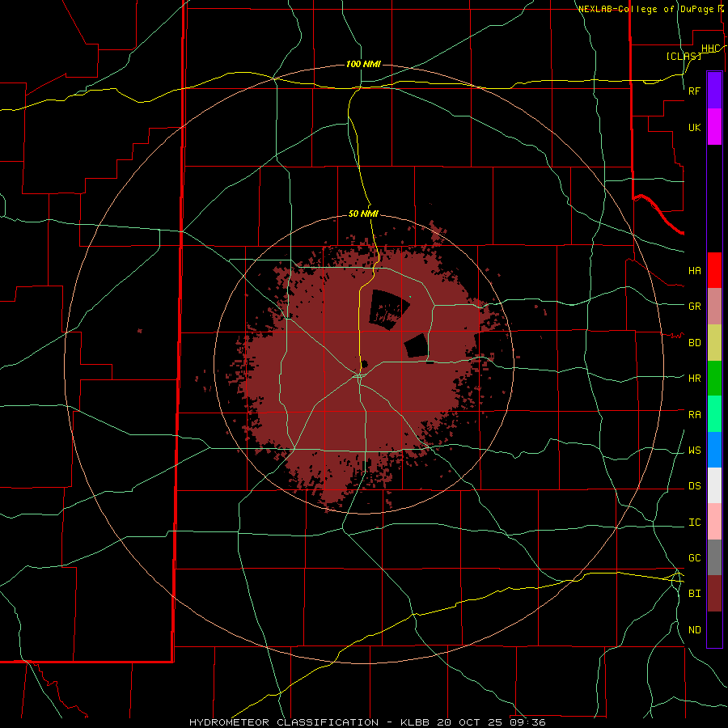The image size is (728, 728).
Task: Select the light pink IC swatch
Action: tap(714, 522)
